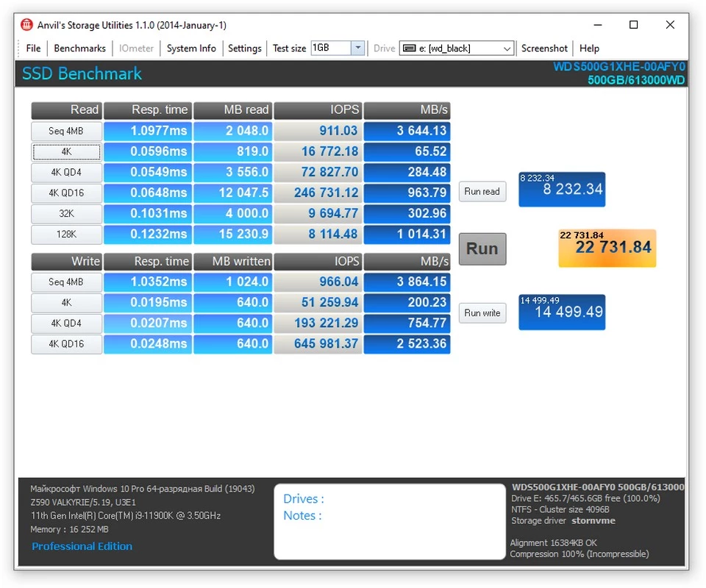Click write 4K QD4 speed 754.77
Viewport: 706px width, 588px height.
point(407,323)
